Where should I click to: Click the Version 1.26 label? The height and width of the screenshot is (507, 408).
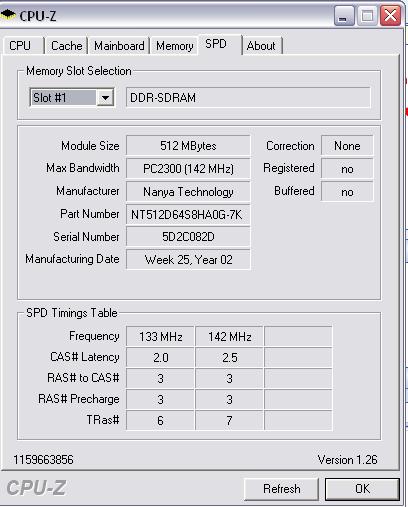347,460
